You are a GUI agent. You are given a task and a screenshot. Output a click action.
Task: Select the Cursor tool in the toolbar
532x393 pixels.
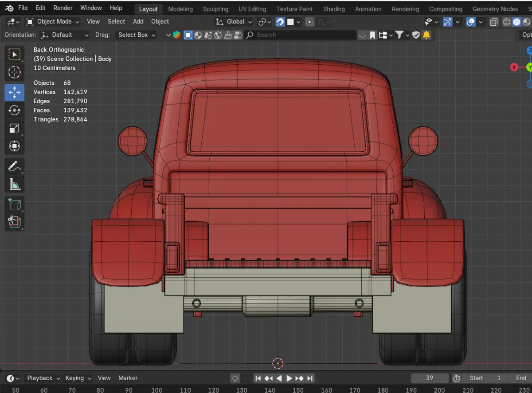click(x=15, y=72)
